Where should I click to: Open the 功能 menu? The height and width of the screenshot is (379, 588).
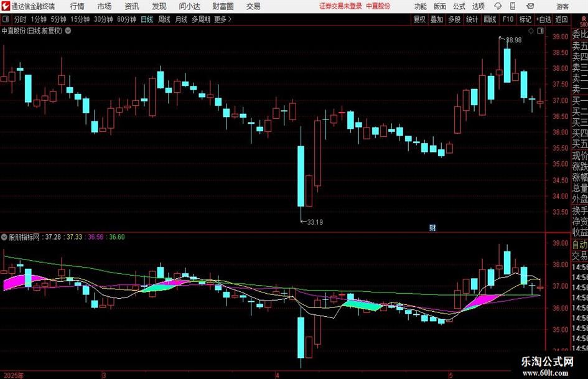pos(421,6)
